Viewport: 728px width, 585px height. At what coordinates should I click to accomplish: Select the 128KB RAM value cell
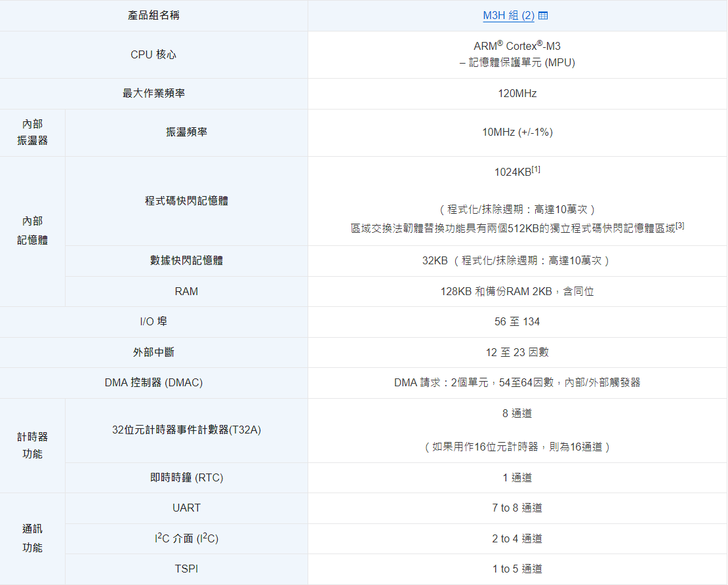coord(517,292)
